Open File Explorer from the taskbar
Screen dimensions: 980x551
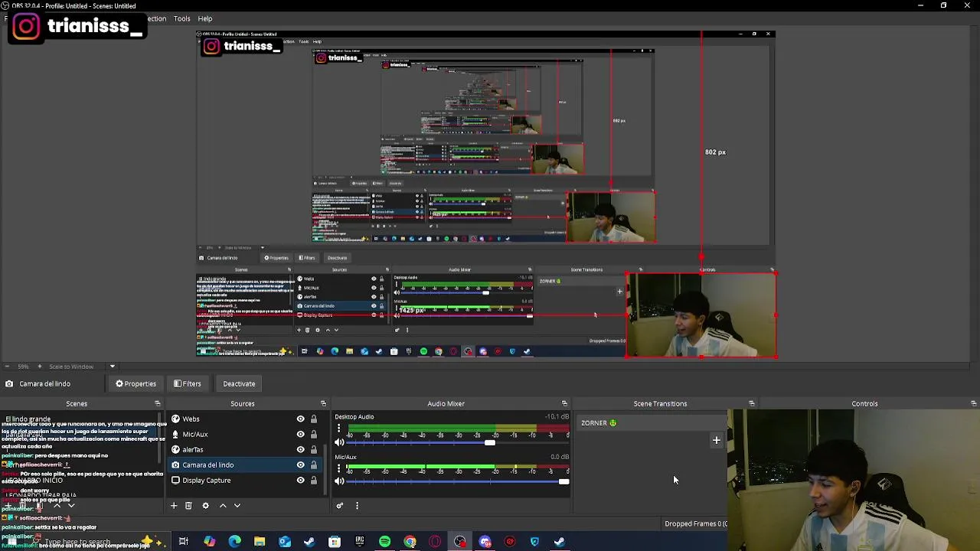[260, 542]
